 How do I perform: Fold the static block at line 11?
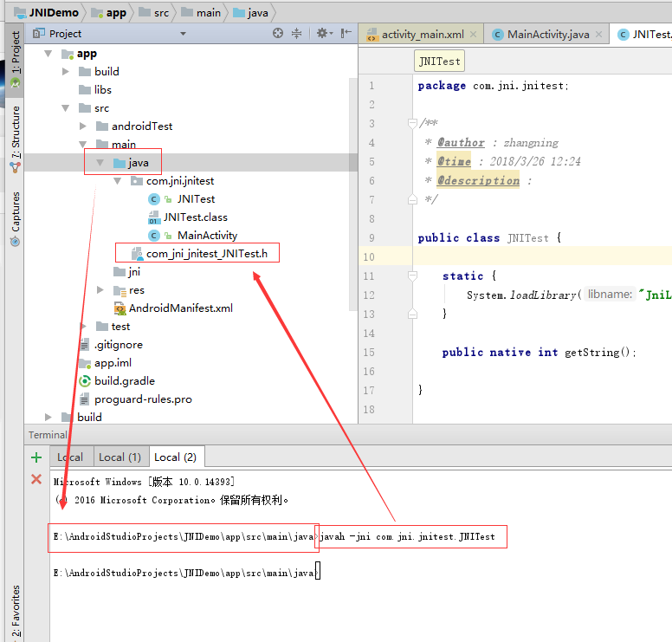click(412, 276)
